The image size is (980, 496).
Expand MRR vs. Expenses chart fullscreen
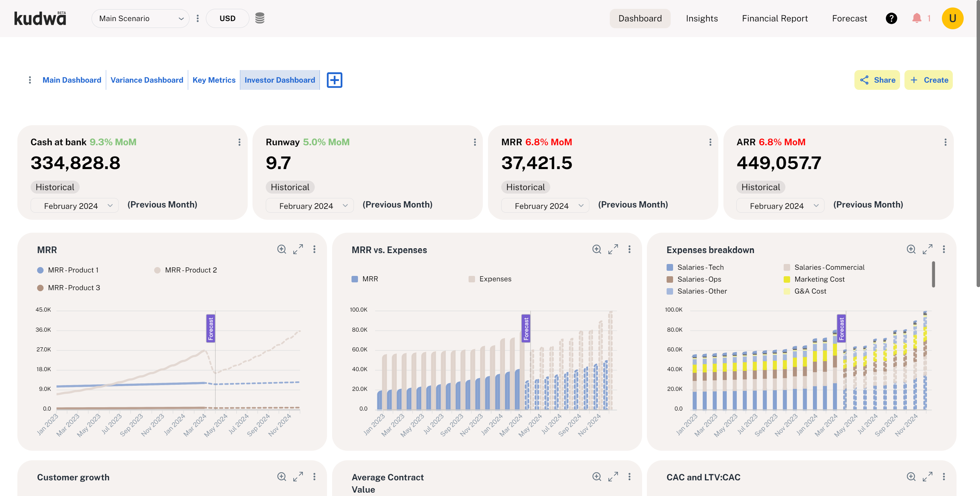[613, 249]
